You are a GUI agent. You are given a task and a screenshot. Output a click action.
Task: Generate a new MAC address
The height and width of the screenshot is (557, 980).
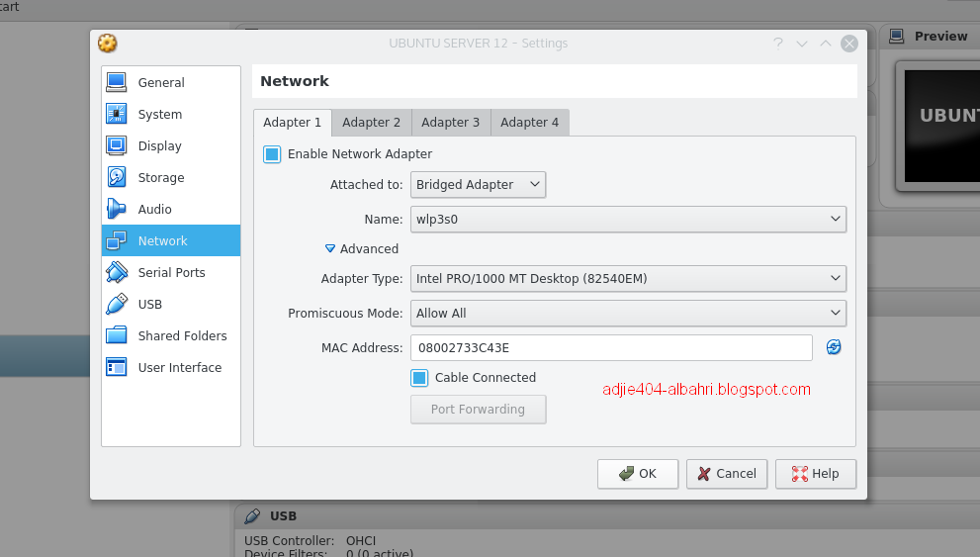[x=833, y=347]
